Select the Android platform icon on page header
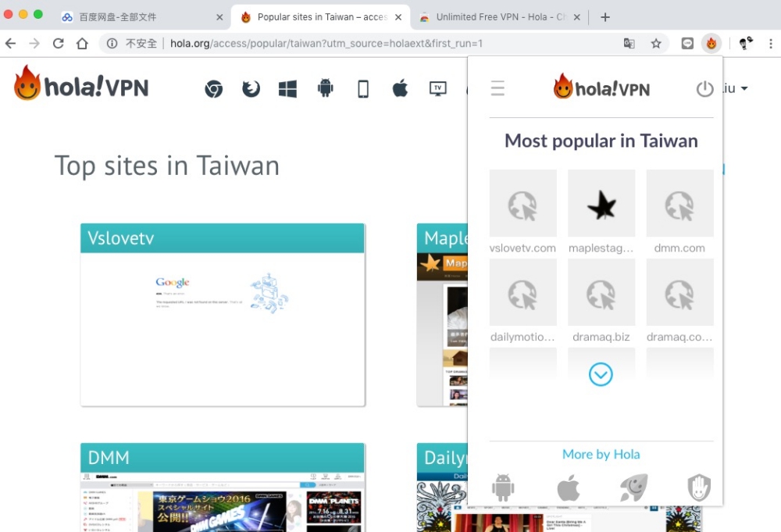Image resolution: width=781 pixels, height=532 pixels. point(325,89)
